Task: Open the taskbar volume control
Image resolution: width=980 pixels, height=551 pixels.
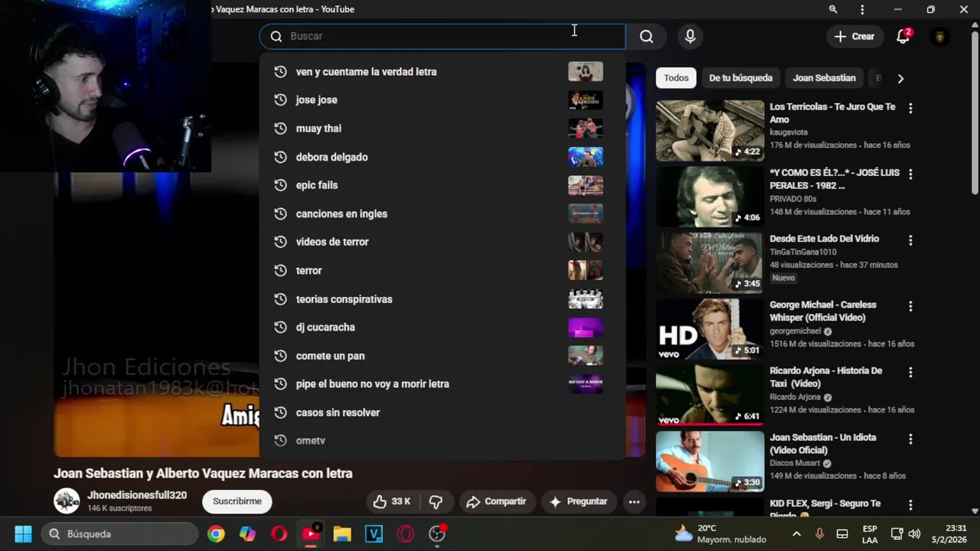Action: [x=915, y=533]
